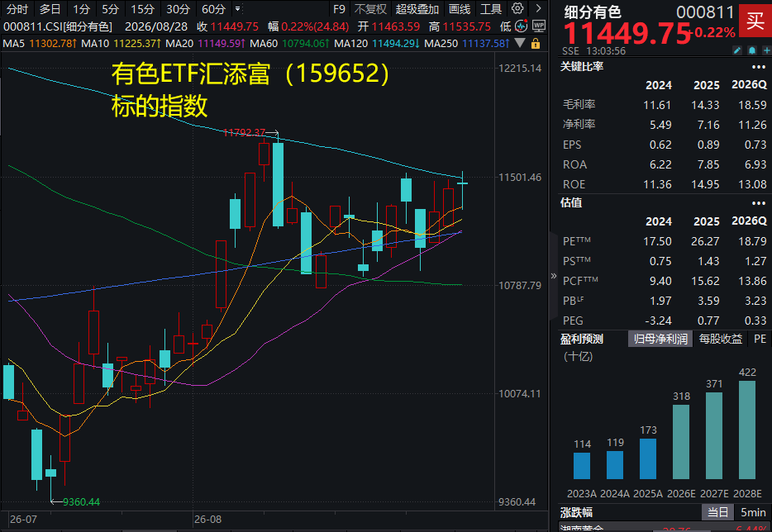Collapse right panel with double-chevron
Viewport: 772px width, 532px height.
(x=554, y=276)
